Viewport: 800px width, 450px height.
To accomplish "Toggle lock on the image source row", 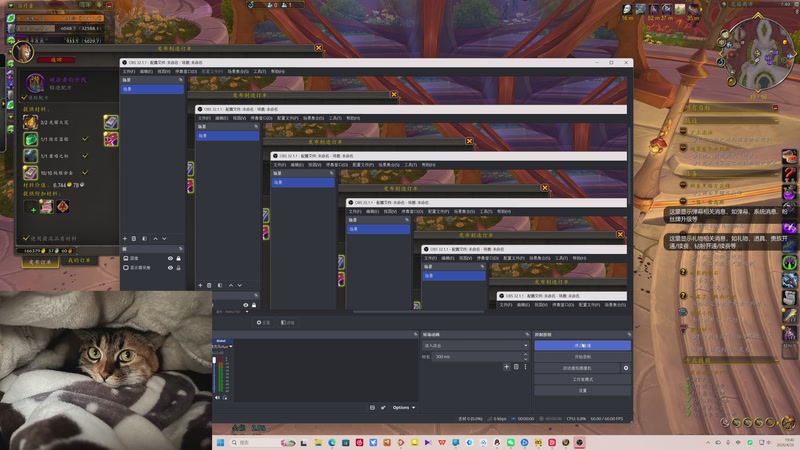I will [179, 258].
